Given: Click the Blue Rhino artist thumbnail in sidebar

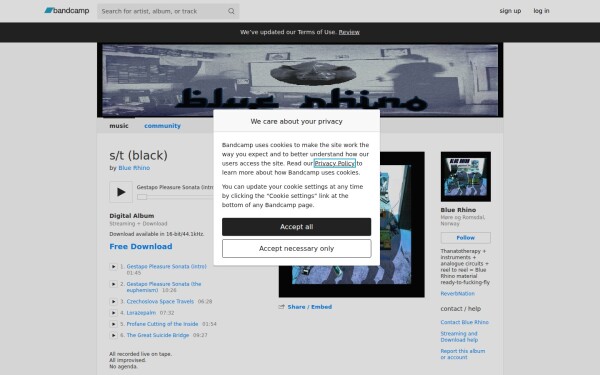Looking at the screenshot, I should pos(465,176).
